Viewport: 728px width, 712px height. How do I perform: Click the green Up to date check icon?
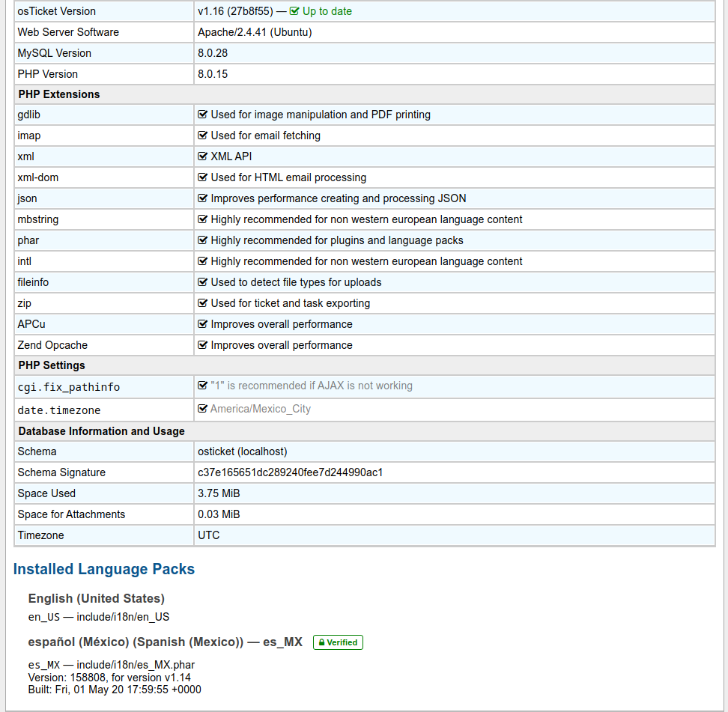[294, 11]
